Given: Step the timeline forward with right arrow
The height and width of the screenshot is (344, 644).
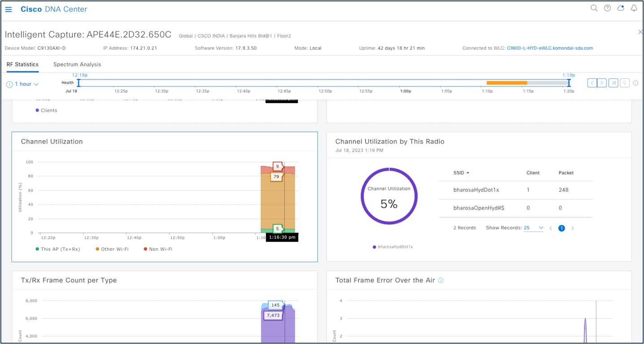Looking at the screenshot, I should pos(602,83).
